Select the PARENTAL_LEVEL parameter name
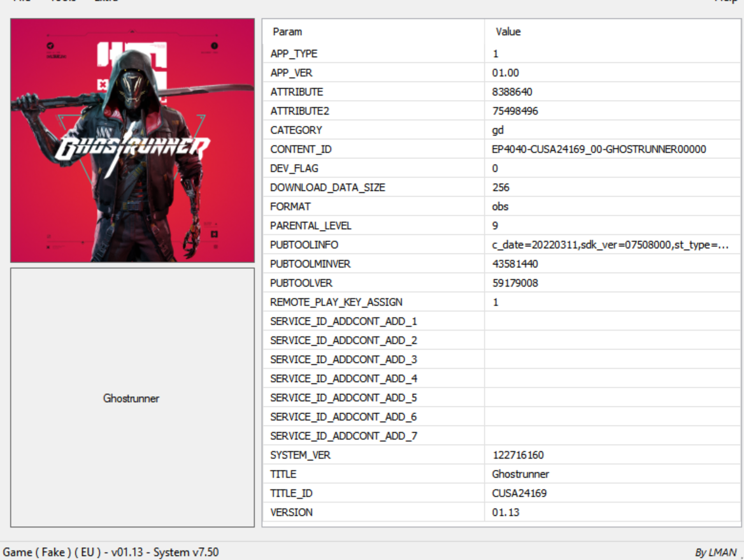This screenshot has height=560, width=744. click(x=311, y=226)
